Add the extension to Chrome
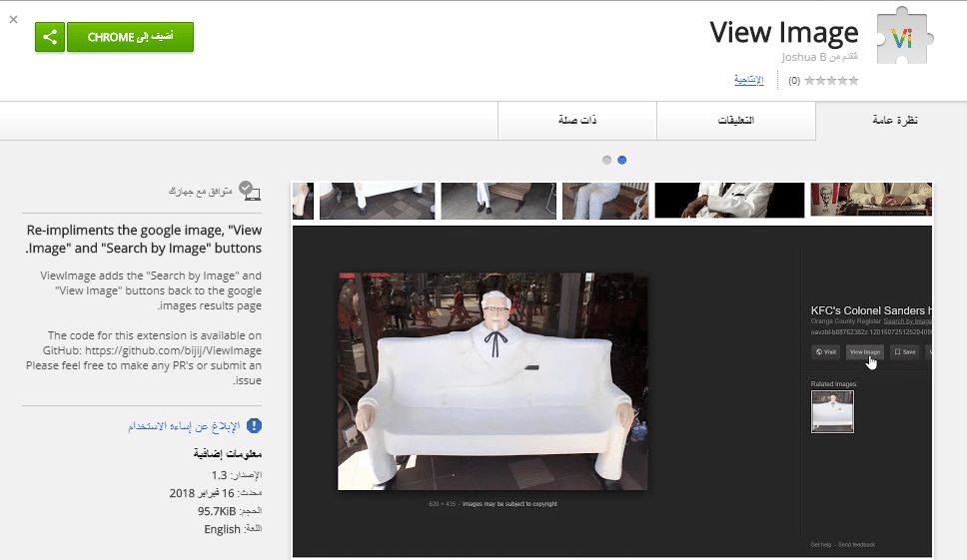This screenshot has width=967, height=560. coord(130,37)
